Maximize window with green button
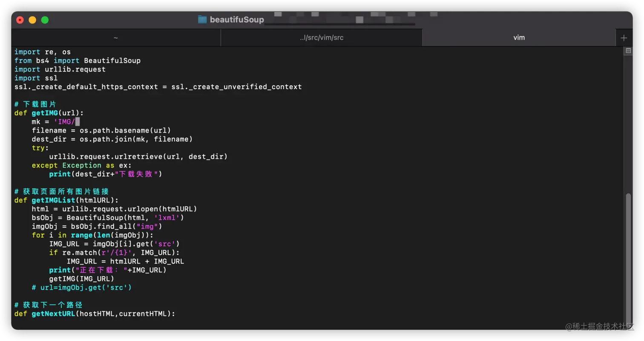Screen dimensions: 644x341 coord(45,20)
